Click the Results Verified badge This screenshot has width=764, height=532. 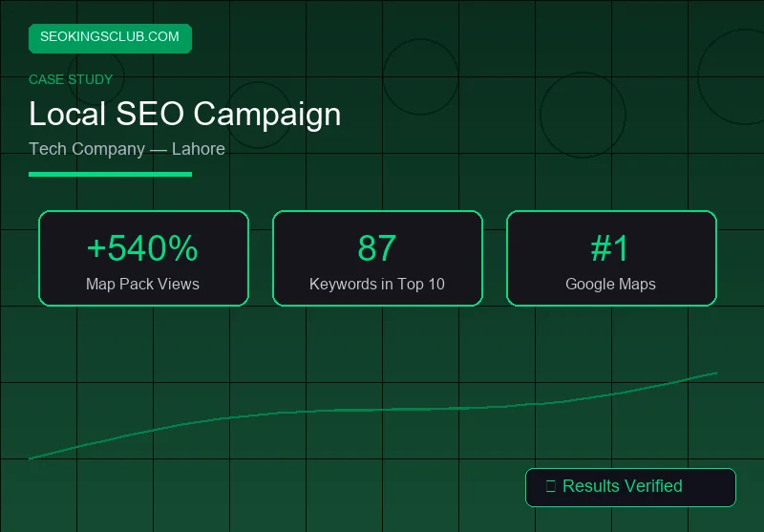click(x=630, y=487)
